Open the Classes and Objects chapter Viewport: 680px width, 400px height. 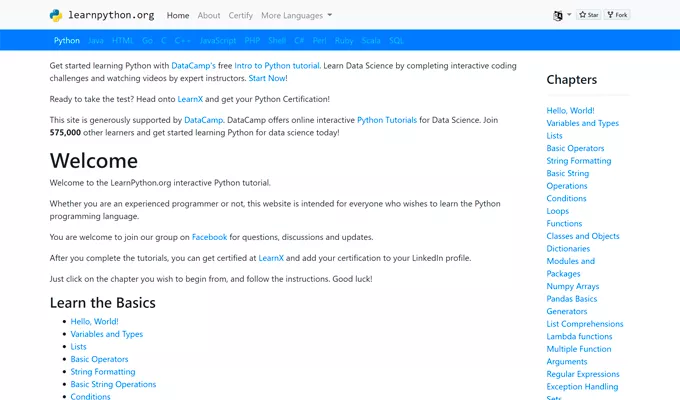pos(583,236)
